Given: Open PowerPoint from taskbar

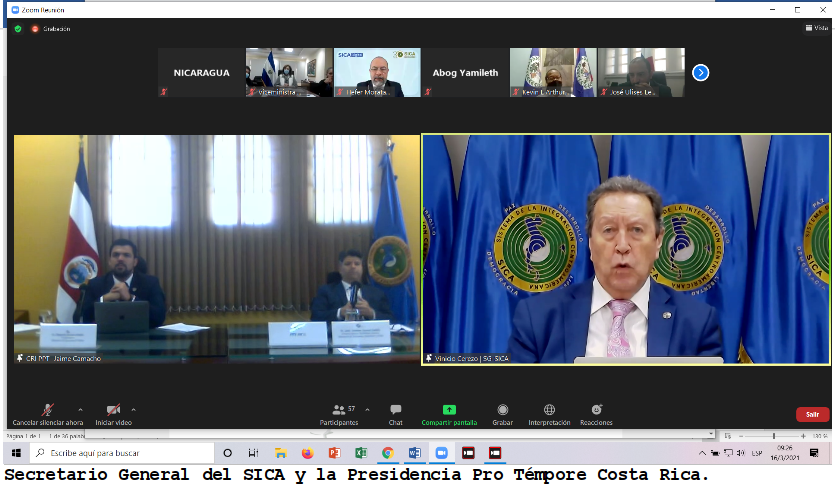Looking at the screenshot, I should 334,453.
